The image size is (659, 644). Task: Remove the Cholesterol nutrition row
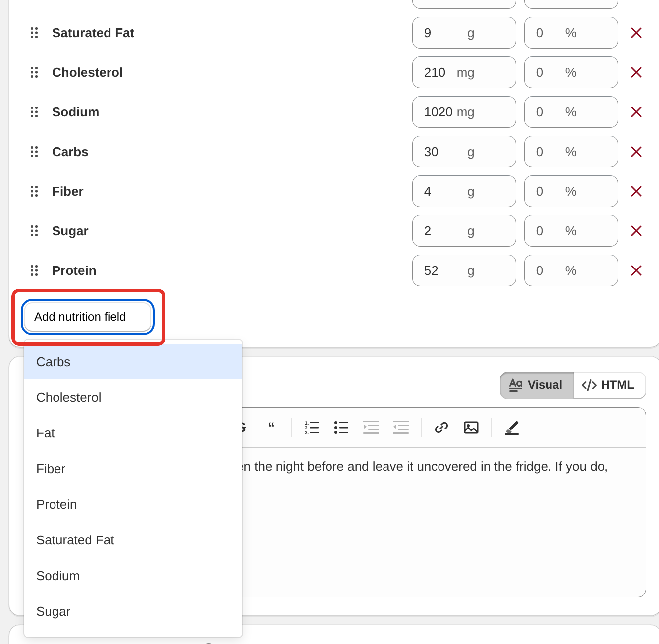point(636,72)
